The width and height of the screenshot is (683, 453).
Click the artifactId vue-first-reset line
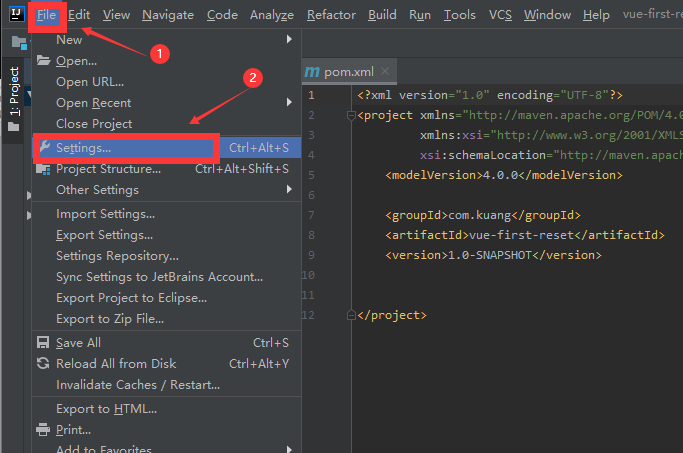(525, 235)
